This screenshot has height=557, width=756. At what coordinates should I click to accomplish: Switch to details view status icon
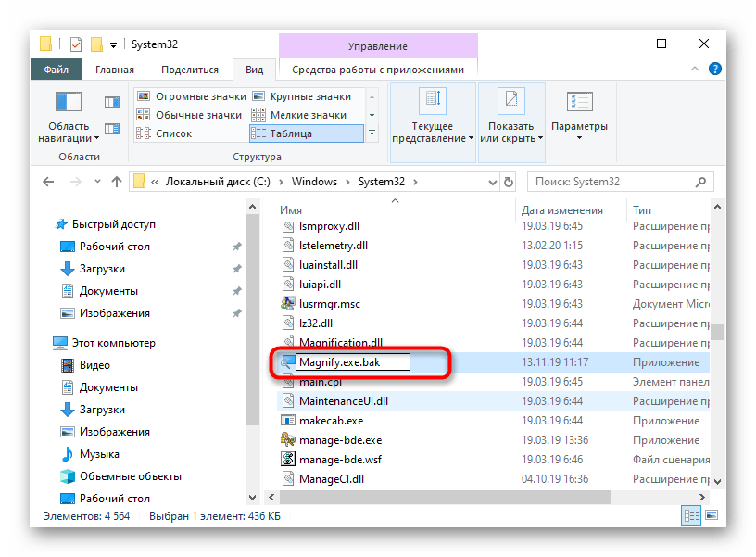[x=691, y=516]
